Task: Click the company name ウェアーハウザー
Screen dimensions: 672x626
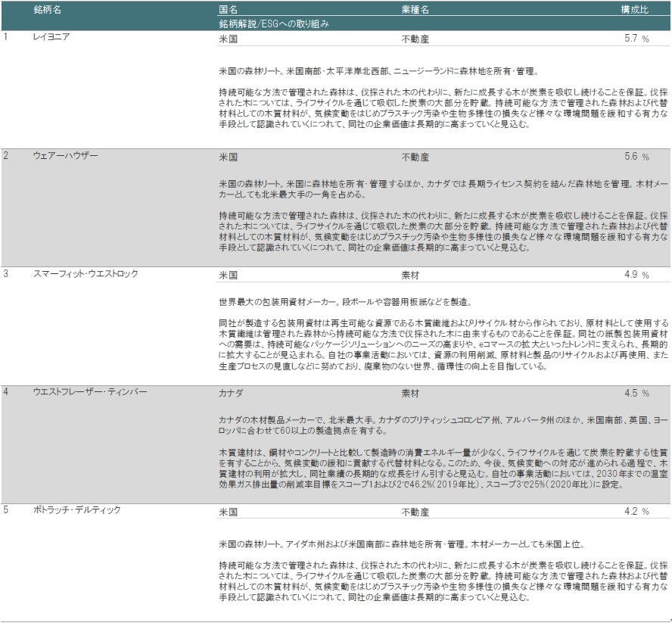Action: pos(66,156)
